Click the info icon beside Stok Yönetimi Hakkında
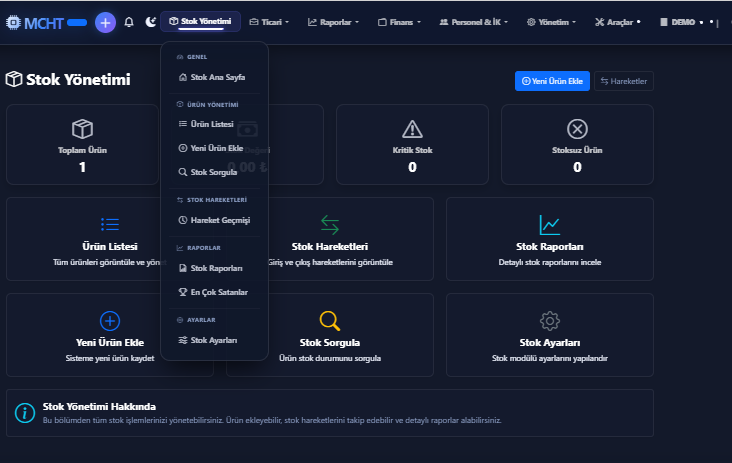732x463 pixels. pyautogui.click(x=25, y=413)
